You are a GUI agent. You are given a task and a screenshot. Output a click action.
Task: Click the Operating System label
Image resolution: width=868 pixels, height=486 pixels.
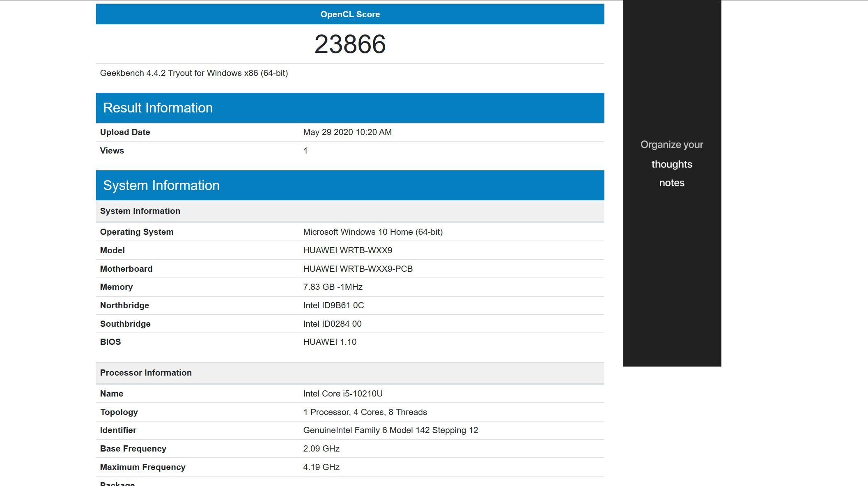tap(137, 232)
